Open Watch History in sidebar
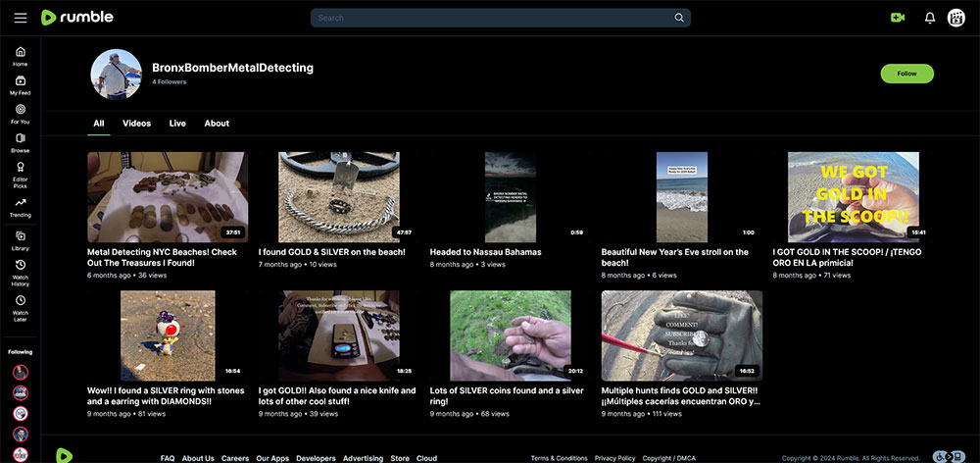 21,273
